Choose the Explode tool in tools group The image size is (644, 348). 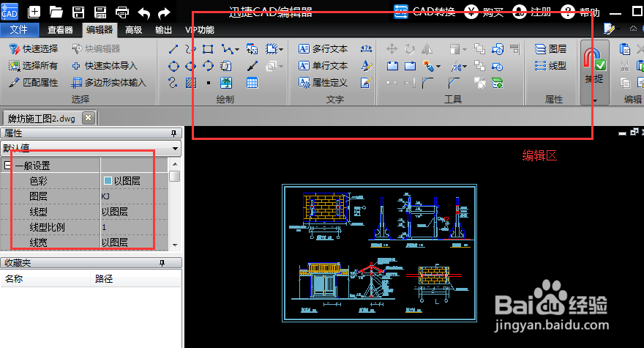pos(427,66)
